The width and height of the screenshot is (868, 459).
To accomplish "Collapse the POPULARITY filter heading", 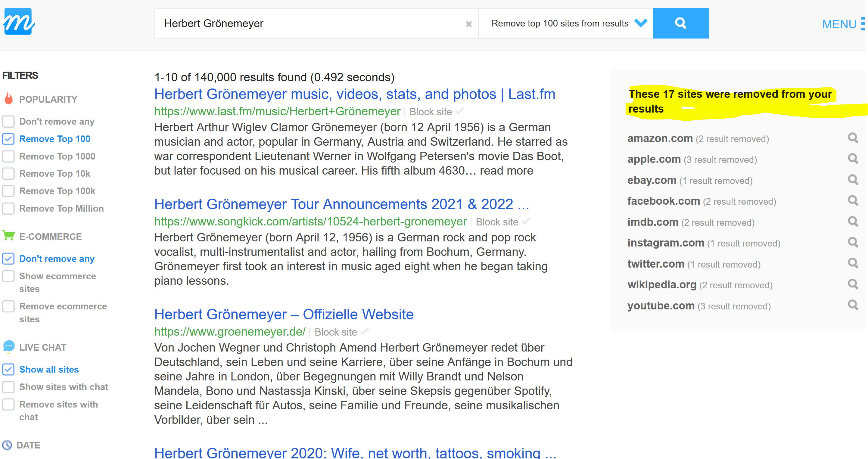I will point(48,99).
